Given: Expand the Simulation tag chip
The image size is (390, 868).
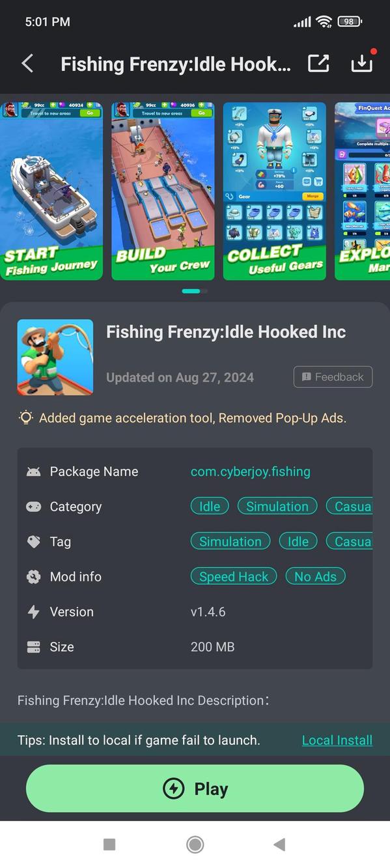Looking at the screenshot, I should click(x=230, y=541).
